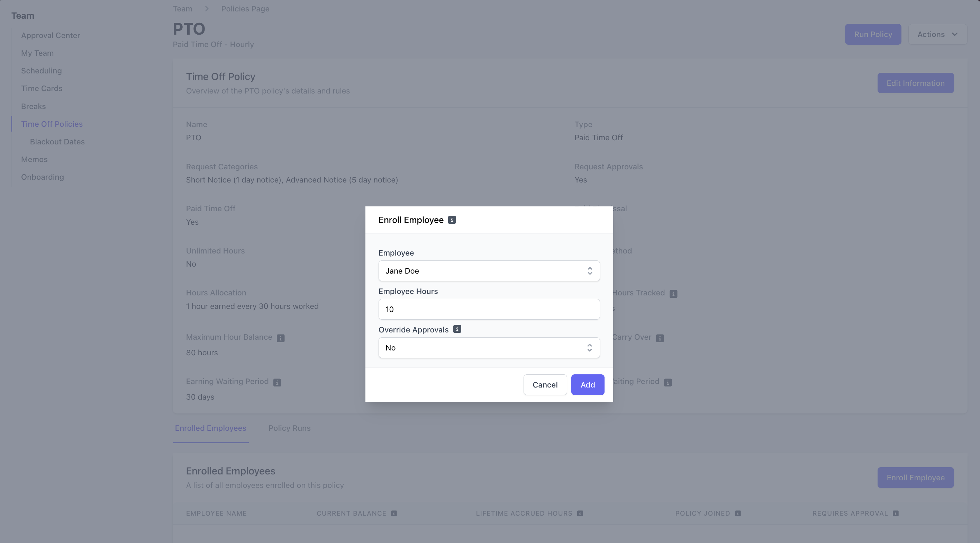Click the Lifetime Accrued Hours header
980x543 pixels.
pyautogui.click(x=524, y=513)
